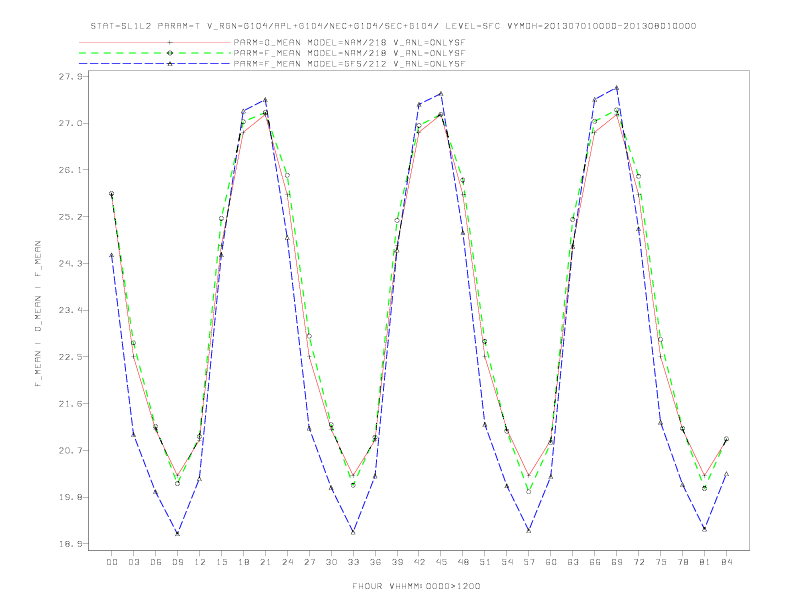Click x-axis forecast hour label 33

[x=353, y=562]
